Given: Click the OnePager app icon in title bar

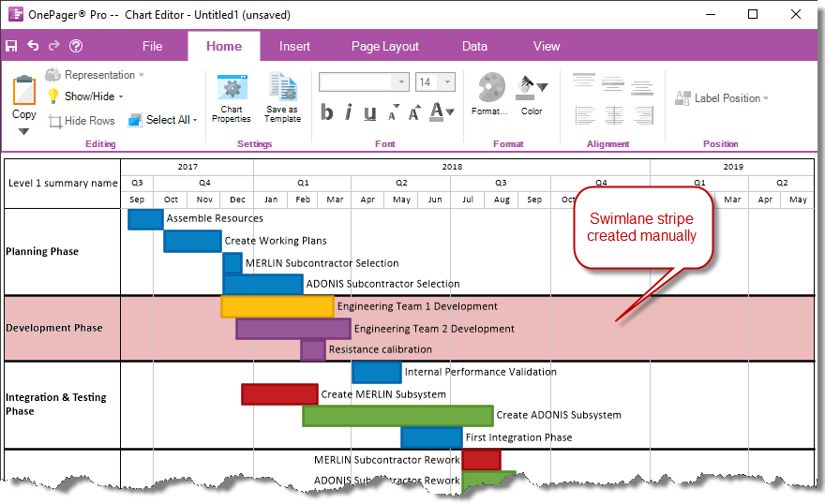Looking at the screenshot, I should (16, 14).
